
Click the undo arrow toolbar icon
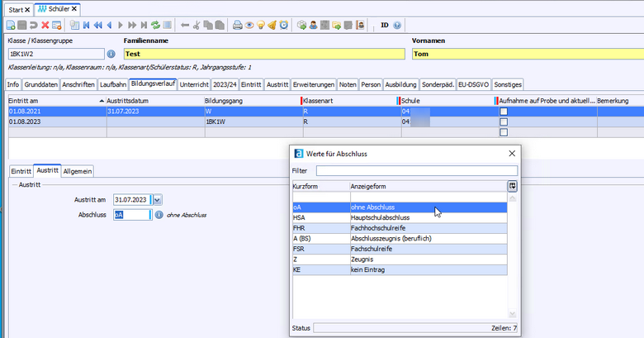(34, 25)
